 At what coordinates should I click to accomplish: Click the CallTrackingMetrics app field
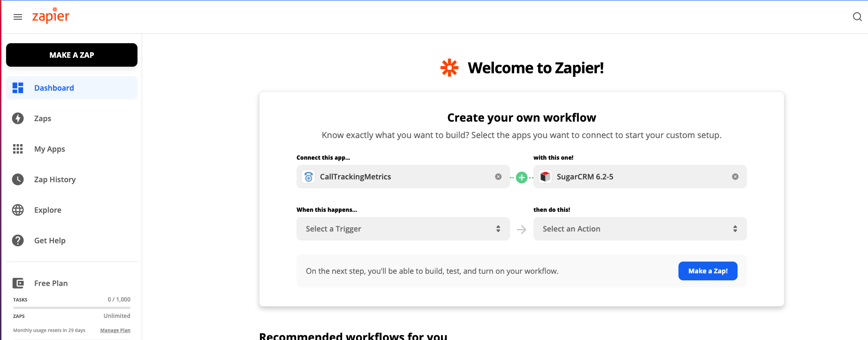pos(403,177)
